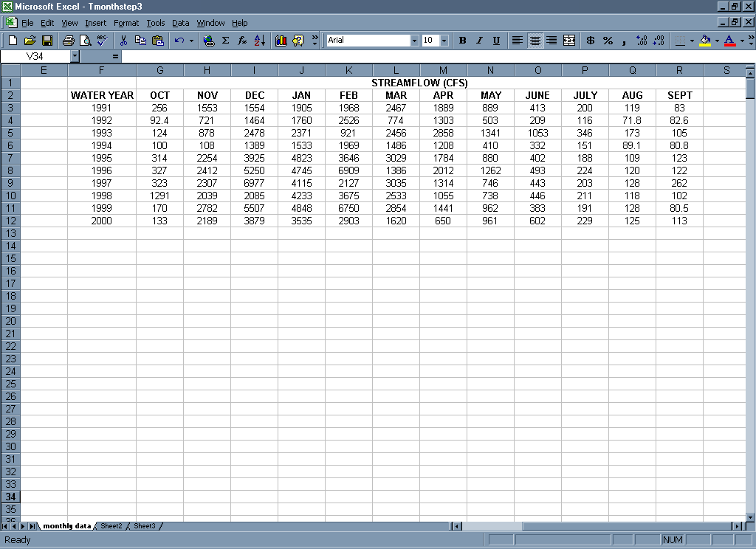Toggle Bold formatting
Viewport: 756px width, 549px height.
tap(463, 41)
